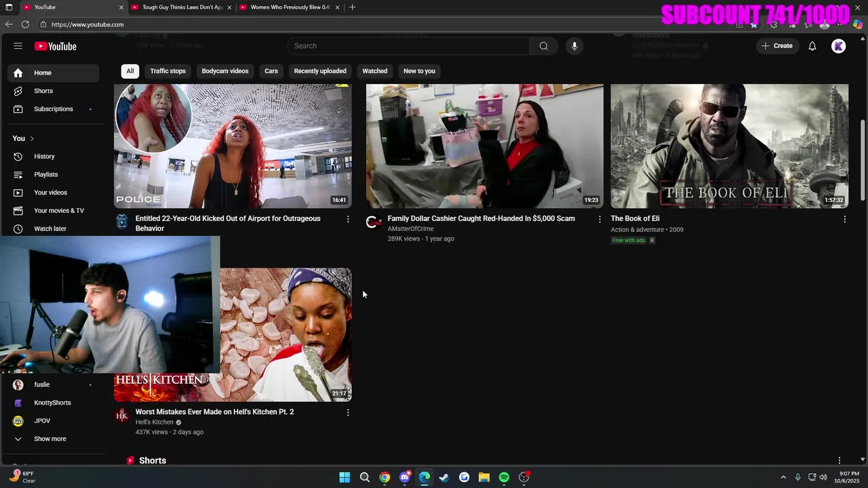Open Subscriptions in sidebar
This screenshot has height=488, width=868.
click(53, 109)
